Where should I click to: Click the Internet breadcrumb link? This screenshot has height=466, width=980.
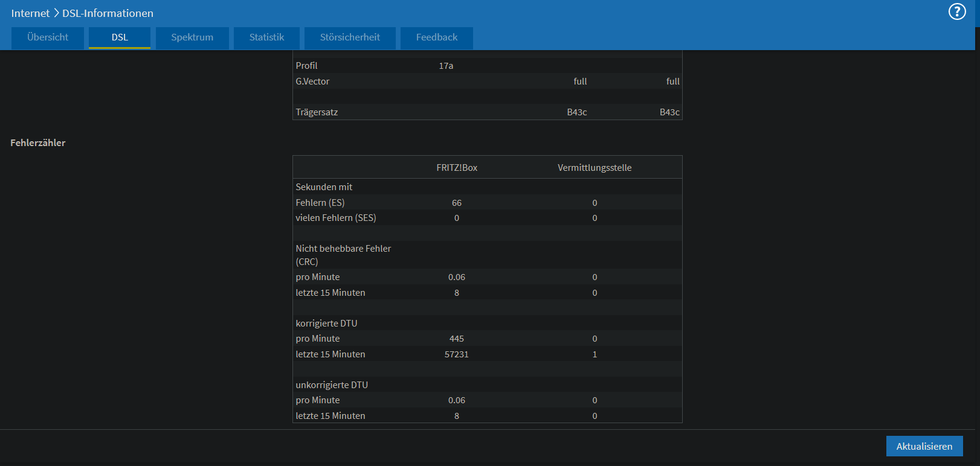[30, 13]
